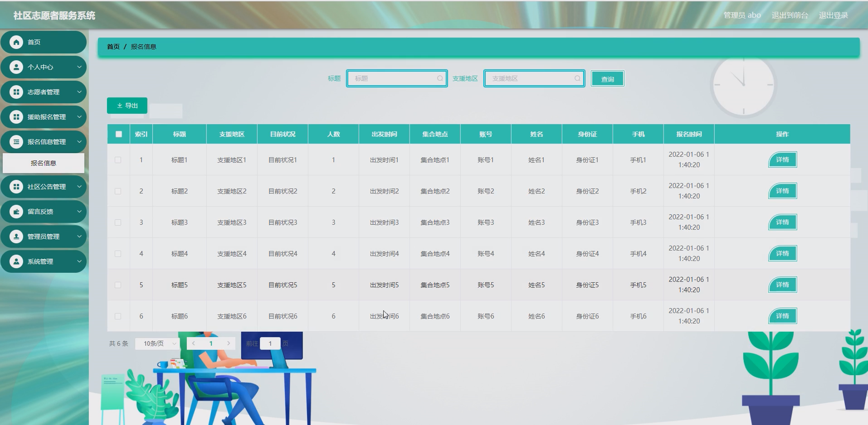Click 退出到前台 link in header
Image resolution: width=868 pixels, height=425 pixels.
(790, 15)
